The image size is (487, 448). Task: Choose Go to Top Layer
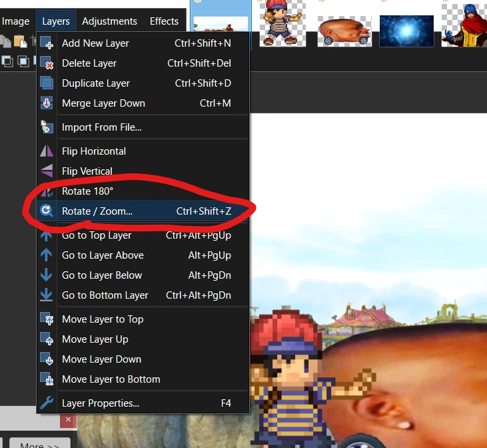(143, 235)
